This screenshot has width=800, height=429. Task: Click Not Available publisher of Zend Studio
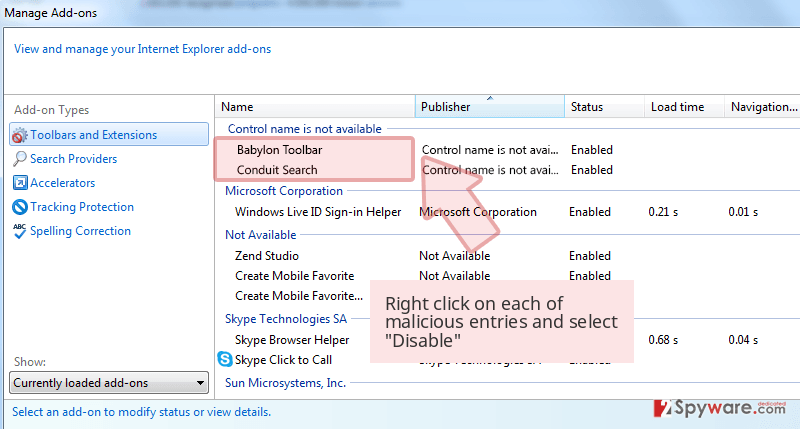[455, 256]
